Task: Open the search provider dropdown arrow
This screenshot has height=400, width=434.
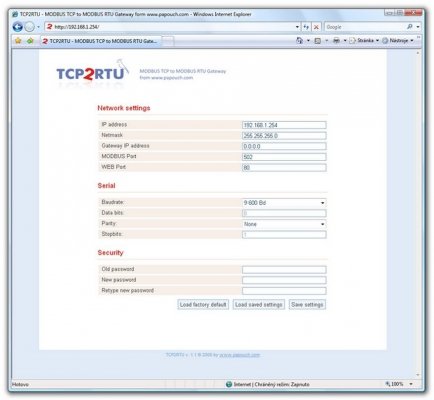Action: 418,27
